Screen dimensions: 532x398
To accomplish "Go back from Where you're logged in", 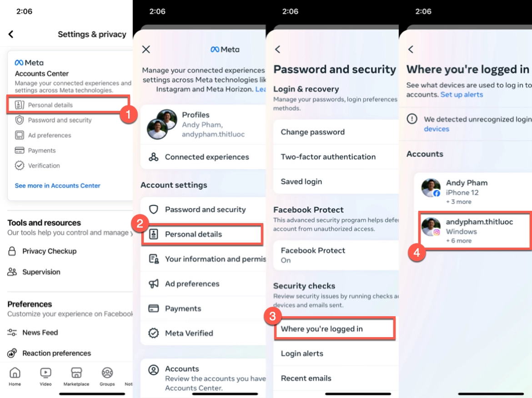I will click(411, 50).
